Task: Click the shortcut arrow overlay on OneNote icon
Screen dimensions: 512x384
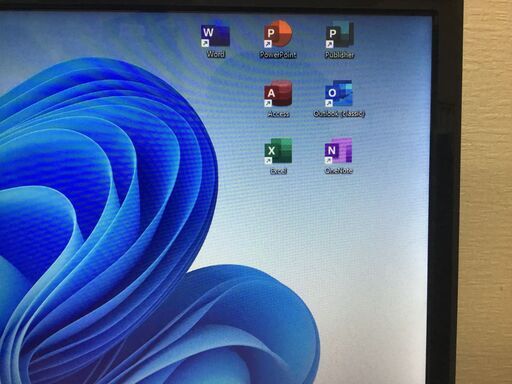Action: [328, 160]
